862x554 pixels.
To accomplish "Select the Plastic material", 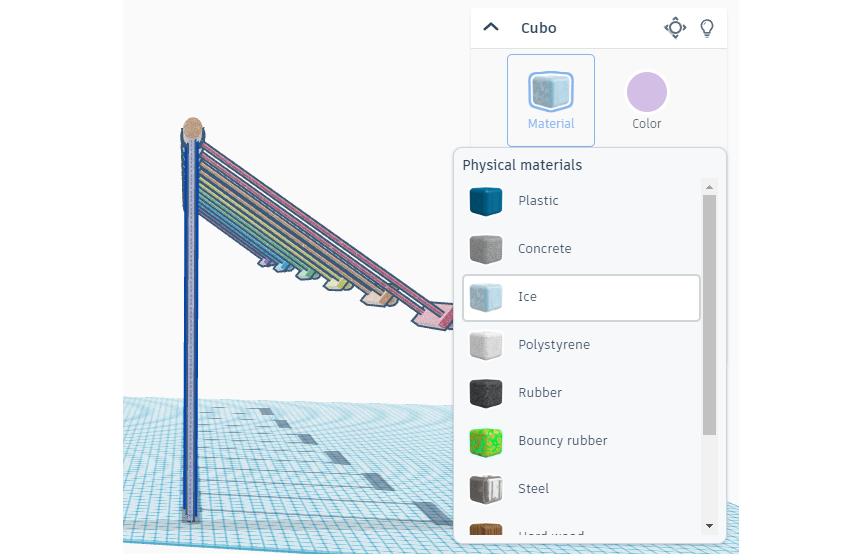I will (x=582, y=201).
